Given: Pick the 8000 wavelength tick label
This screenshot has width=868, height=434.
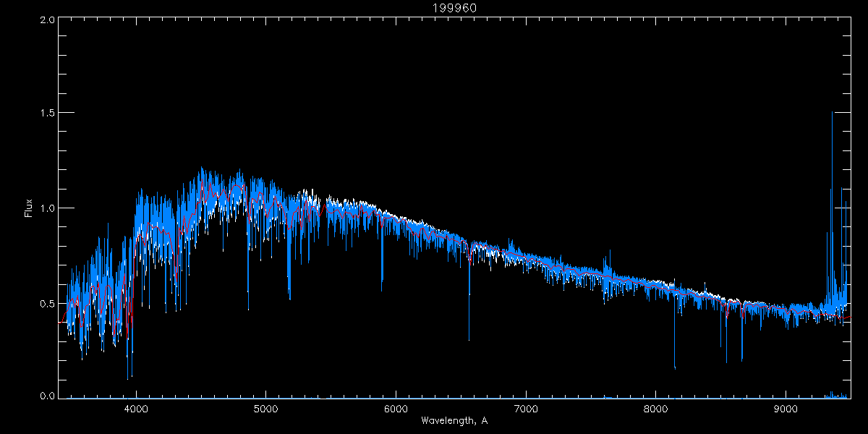Looking at the screenshot, I should tap(656, 409).
